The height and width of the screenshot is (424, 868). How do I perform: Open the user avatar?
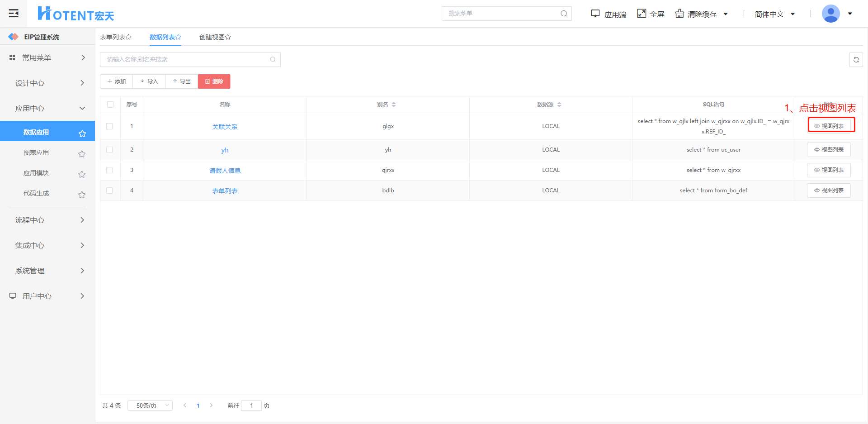pyautogui.click(x=831, y=14)
